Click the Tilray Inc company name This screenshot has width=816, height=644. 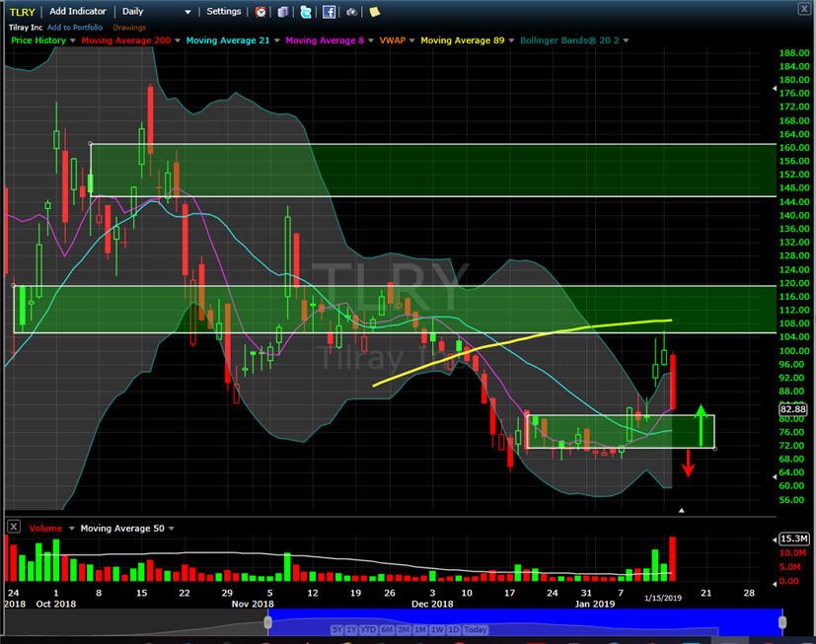click(26, 28)
